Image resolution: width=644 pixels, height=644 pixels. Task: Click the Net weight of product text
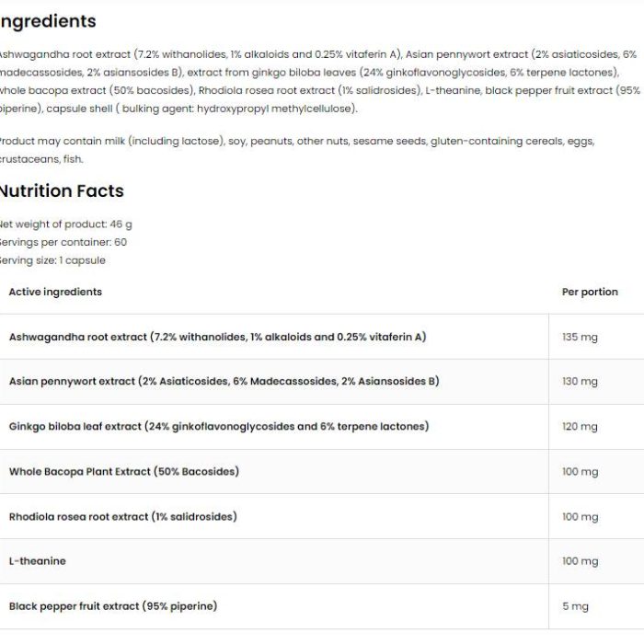point(65,224)
